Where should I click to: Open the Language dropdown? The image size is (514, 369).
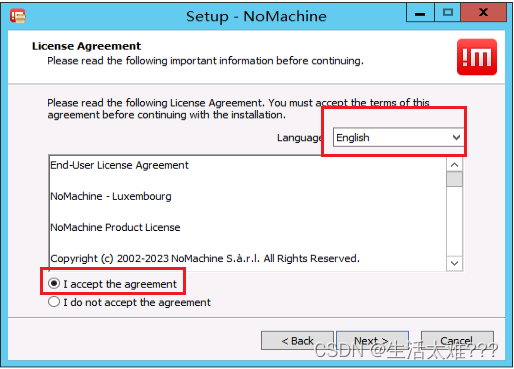click(x=398, y=137)
